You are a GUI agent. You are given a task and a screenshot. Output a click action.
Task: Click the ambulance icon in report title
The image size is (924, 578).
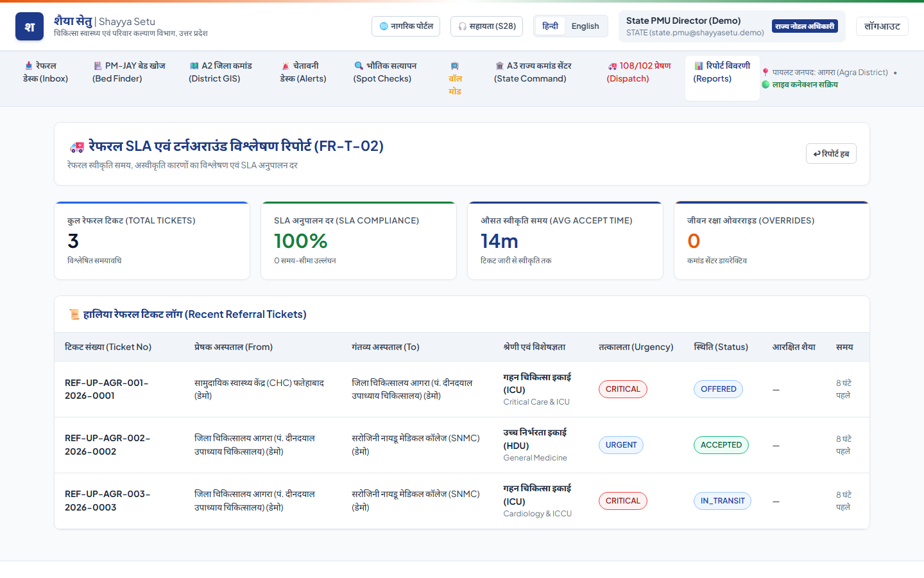77,147
